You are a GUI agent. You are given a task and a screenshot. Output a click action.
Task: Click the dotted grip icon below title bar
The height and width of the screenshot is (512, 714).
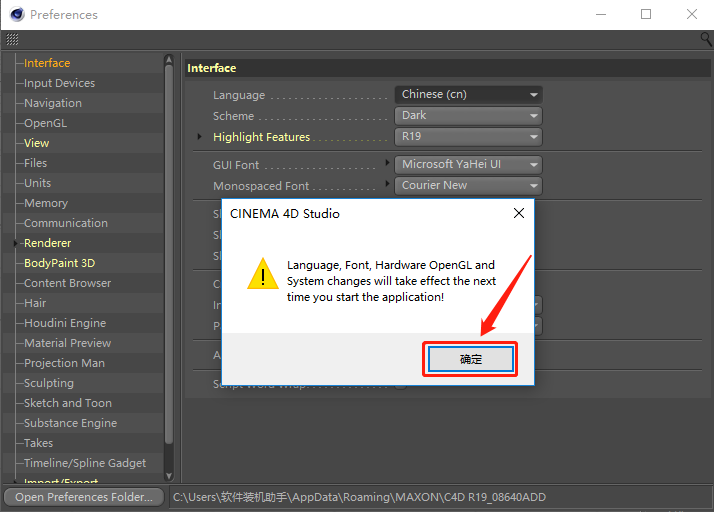coord(12,40)
